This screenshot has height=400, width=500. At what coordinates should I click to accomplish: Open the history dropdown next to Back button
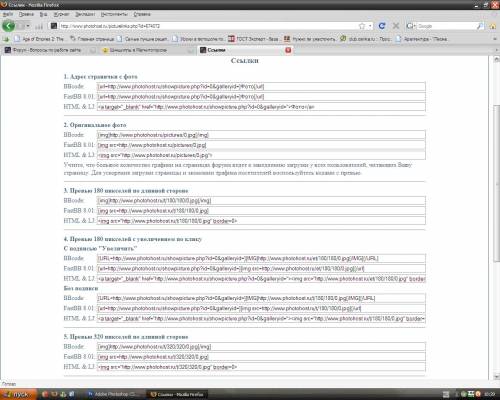(28, 26)
